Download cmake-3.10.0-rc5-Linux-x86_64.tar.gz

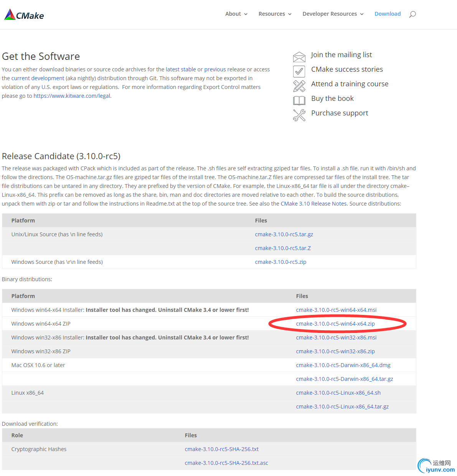pyautogui.click(x=342, y=407)
